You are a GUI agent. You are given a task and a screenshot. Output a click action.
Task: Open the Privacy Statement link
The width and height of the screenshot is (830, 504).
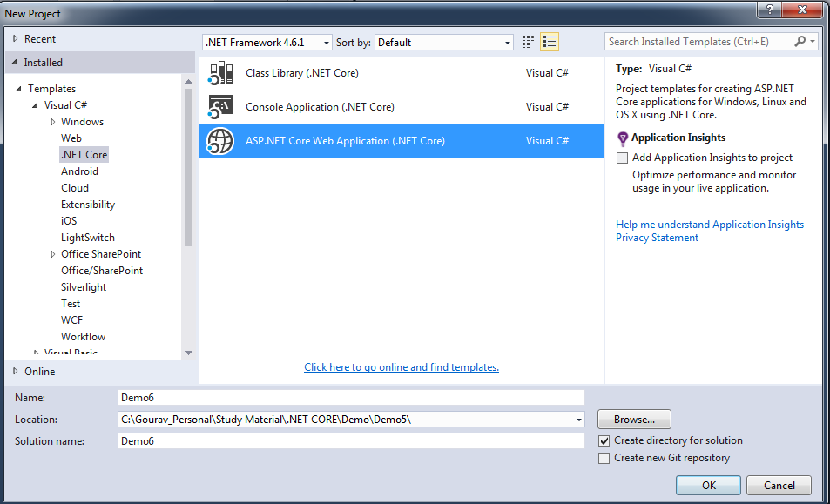click(x=657, y=238)
